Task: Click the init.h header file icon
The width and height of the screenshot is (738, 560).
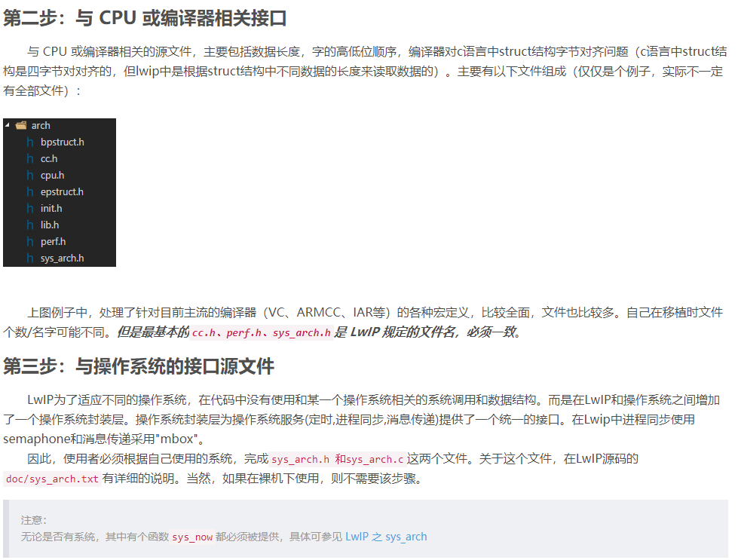Action: pos(30,209)
